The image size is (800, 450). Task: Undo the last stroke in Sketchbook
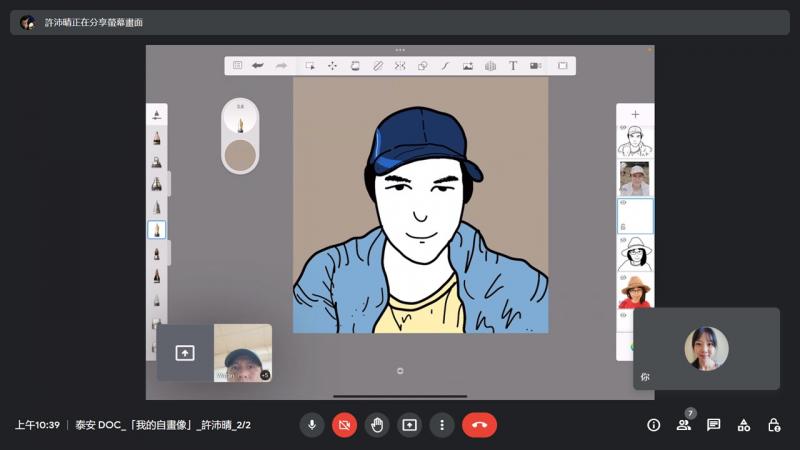258,65
